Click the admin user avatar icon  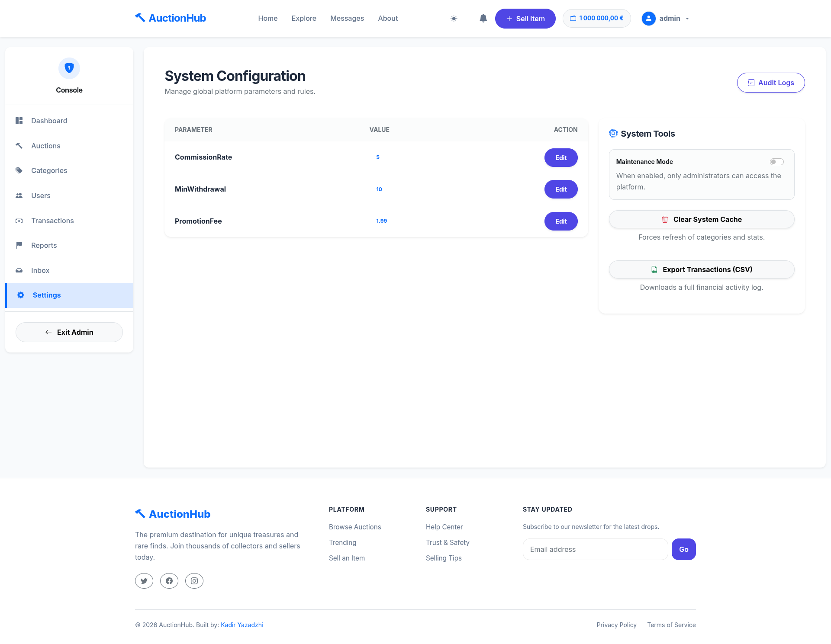click(x=648, y=18)
